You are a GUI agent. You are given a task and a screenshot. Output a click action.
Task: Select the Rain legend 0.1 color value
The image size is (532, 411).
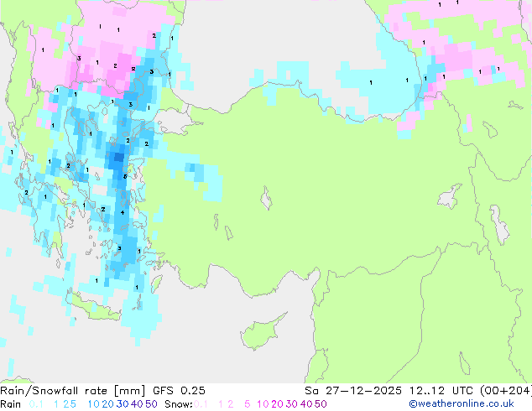pyautogui.click(x=36, y=404)
